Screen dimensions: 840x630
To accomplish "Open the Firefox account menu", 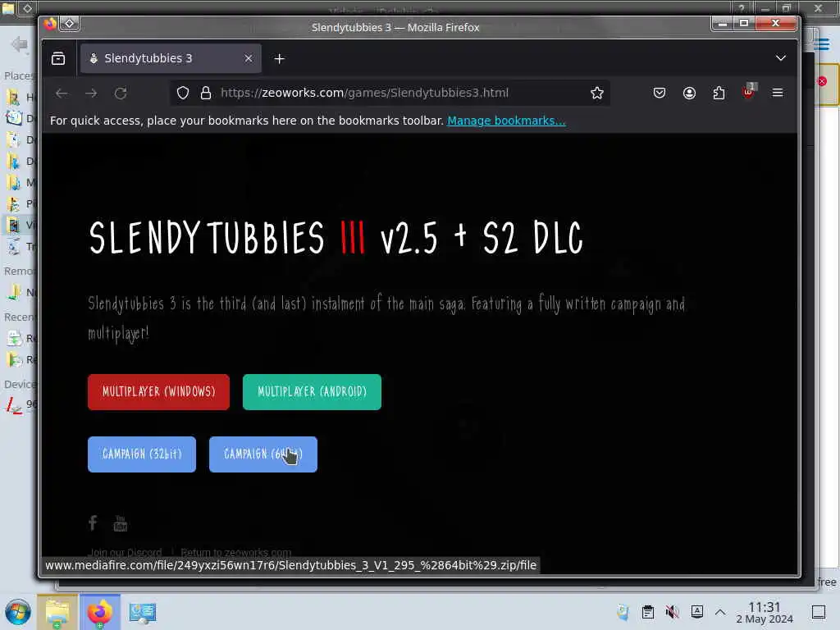I will 689,93.
